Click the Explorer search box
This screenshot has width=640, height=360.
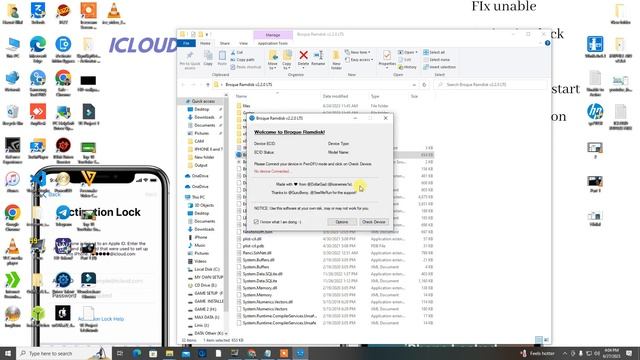[490, 84]
